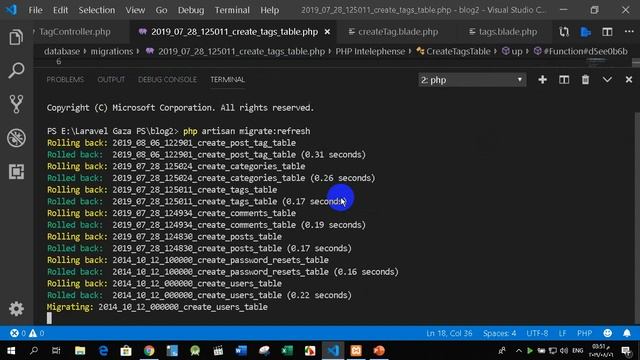Open Windows taskbar search

(x=34, y=351)
